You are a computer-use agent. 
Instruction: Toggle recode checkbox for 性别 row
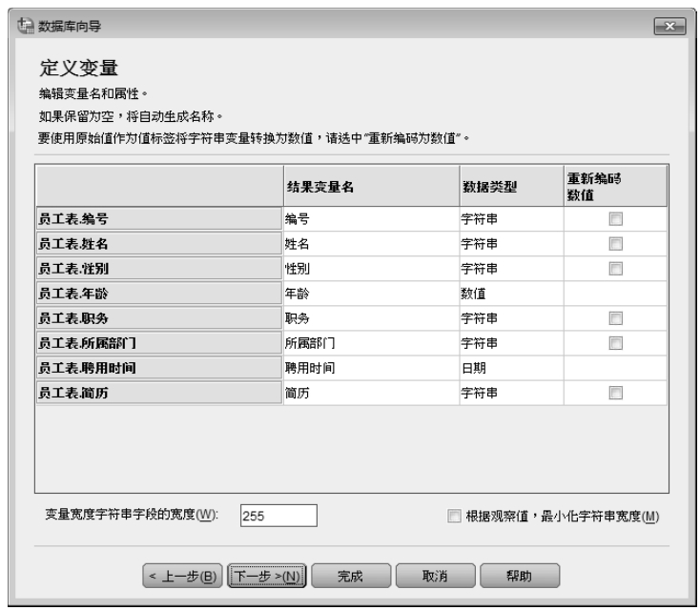tap(616, 268)
